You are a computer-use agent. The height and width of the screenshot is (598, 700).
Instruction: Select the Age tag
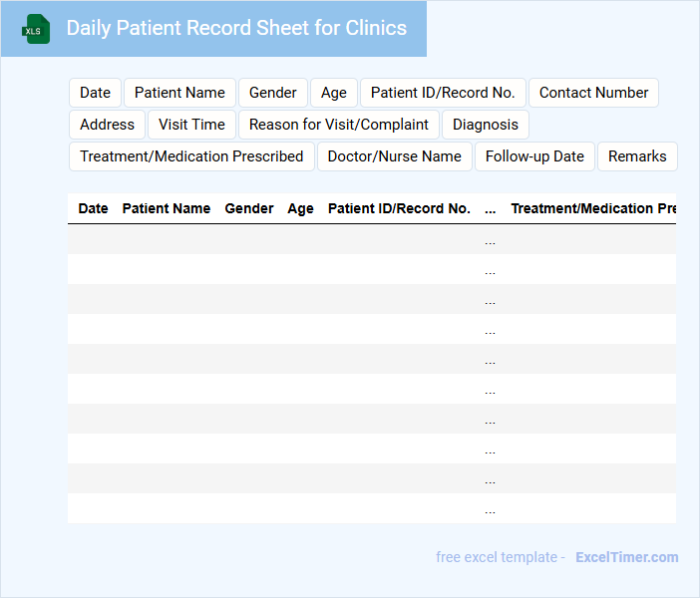pyautogui.click(x=334, y=93)
